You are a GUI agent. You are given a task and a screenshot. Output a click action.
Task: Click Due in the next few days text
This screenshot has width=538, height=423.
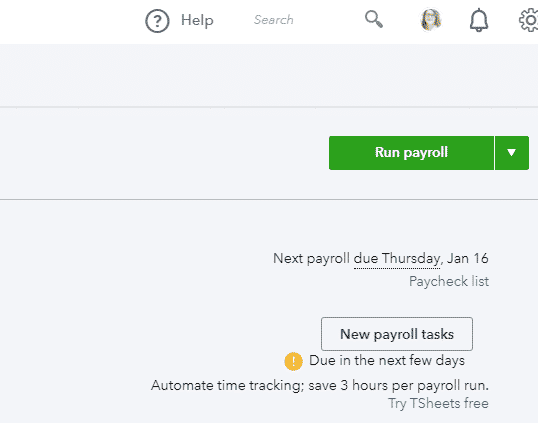pyautogui.click(x=387, y=361)
